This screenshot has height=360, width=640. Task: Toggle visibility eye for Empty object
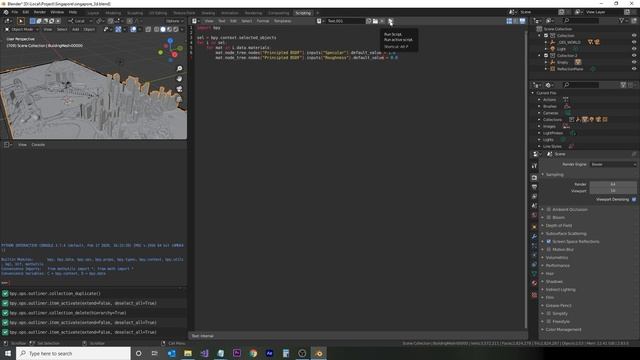point(634,62)
